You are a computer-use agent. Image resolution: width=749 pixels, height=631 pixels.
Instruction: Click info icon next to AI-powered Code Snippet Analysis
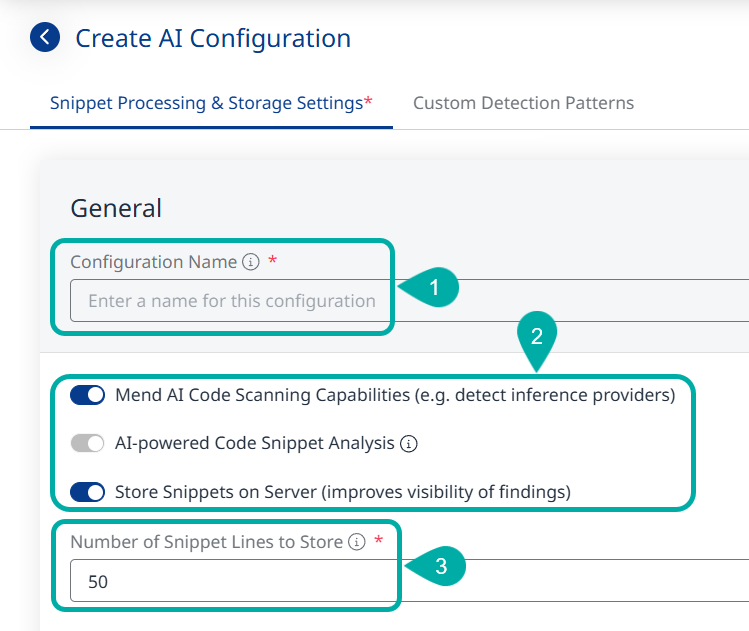click(408, 443)
